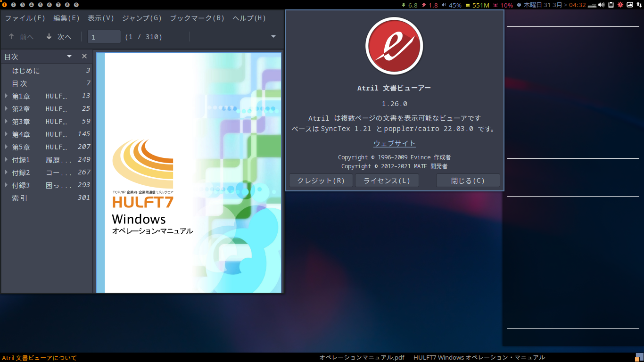The image size is (644, 362).
Task: Open the toolbar overflow dropdown arrow
Action: (x=273, y=37)
